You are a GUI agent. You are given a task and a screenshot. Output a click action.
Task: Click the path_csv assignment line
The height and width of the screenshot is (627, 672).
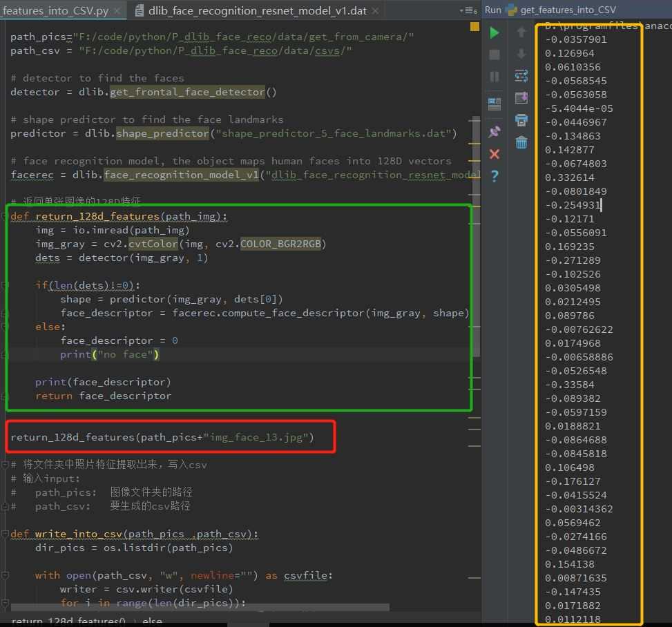pos(181,50)
